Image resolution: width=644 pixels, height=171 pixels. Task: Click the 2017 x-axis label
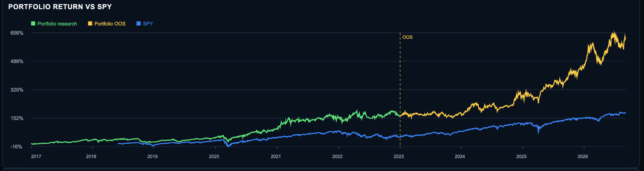click(36, 157)
